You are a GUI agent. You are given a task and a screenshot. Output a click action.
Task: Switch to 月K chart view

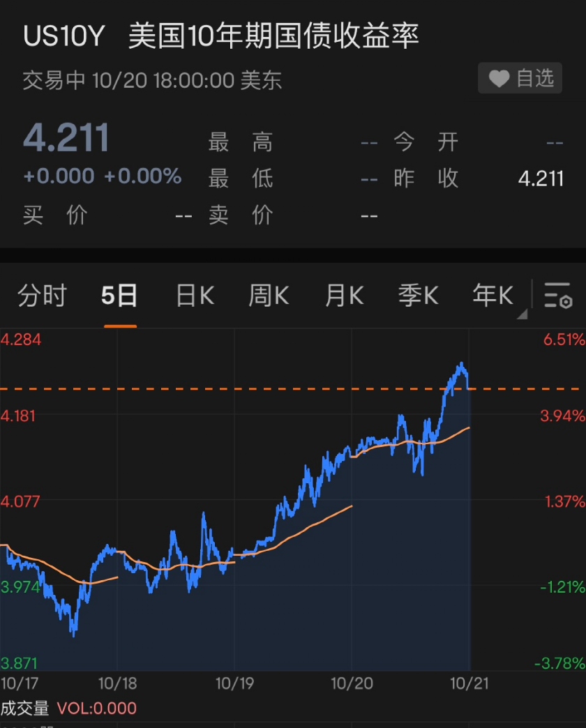pos(344,296)
